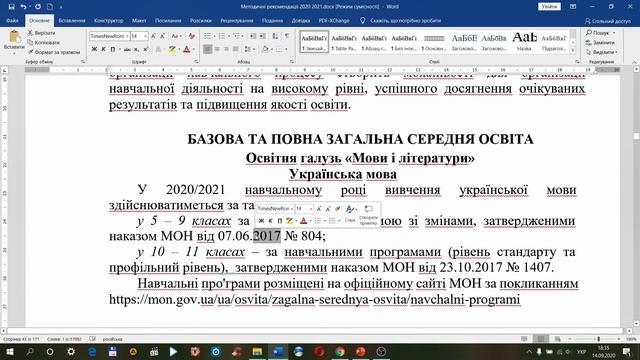The width and height of the screenshot is (640, 360).
Task: Toggle italic К in the mini toolbar
Action: (x=270, y=221)
